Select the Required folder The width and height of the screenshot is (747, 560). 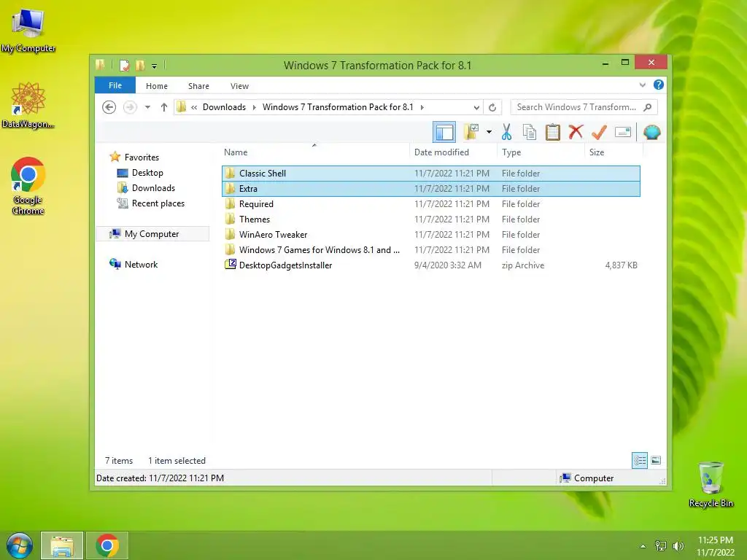430,204
